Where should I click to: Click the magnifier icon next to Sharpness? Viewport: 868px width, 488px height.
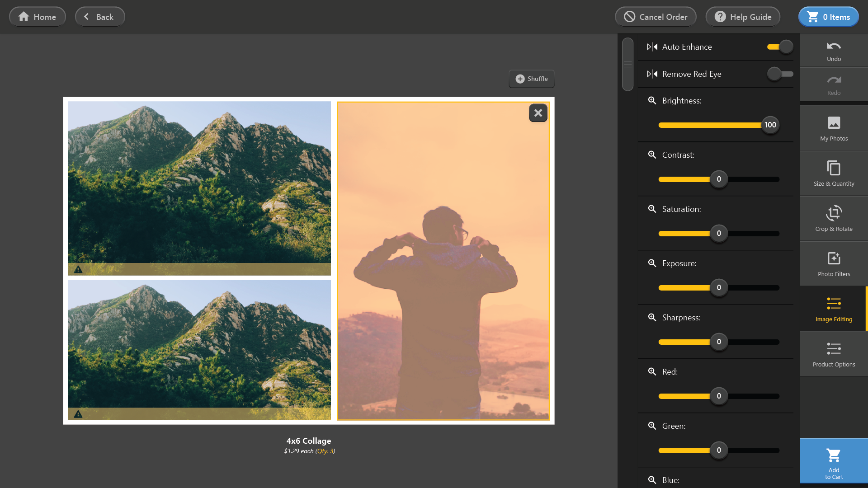[652, 317]
